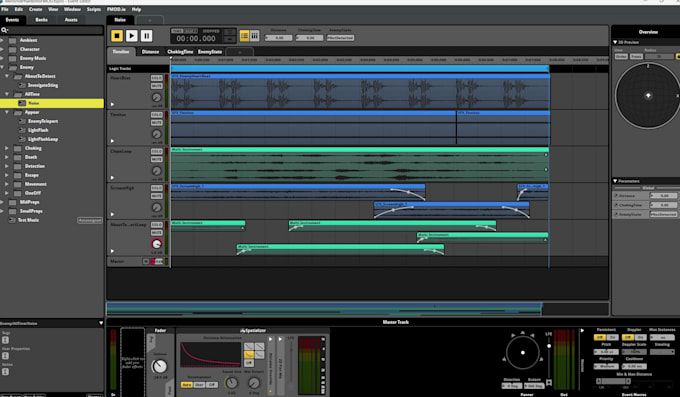680x397 pixels.
Task: Mute the Tinnitus track
Action: coord(157,123)
